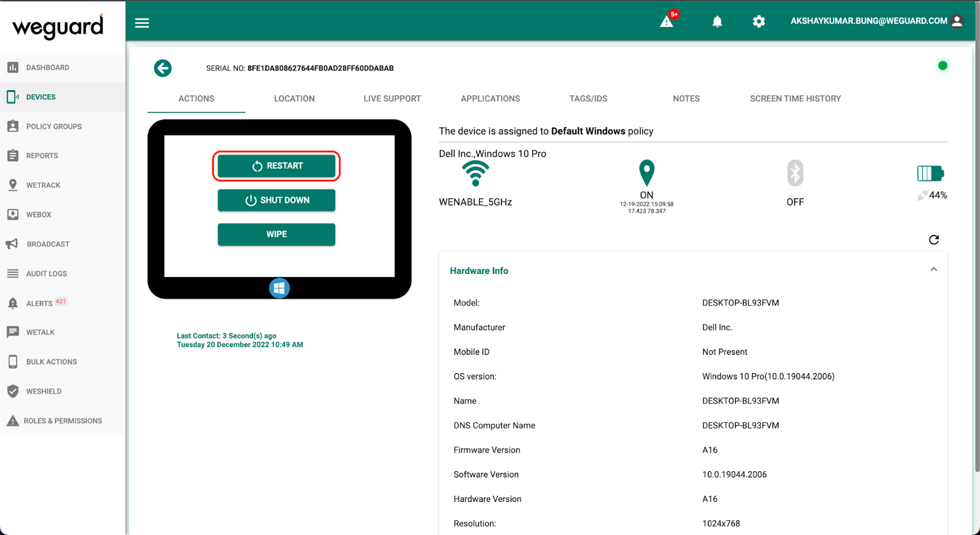The height and width of the screenshot is (535, 980).
Task: Click the WiFi signal icon
Action: coord(475,173)
